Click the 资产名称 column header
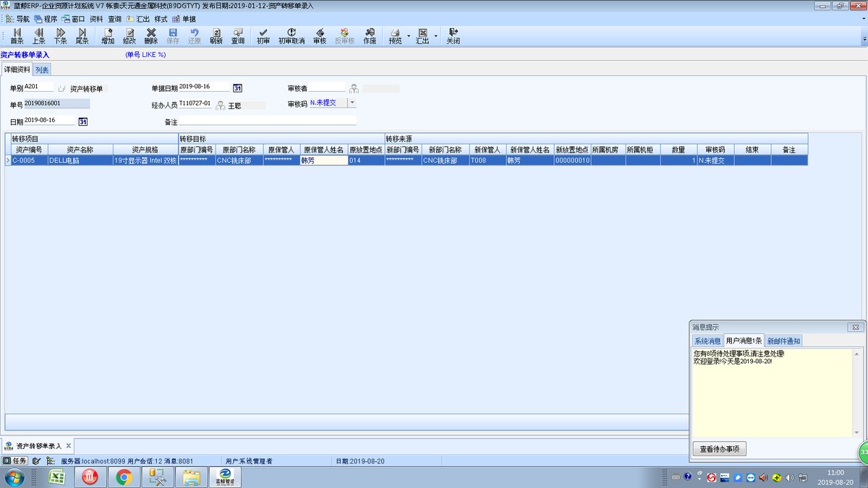The image size is (868, 488). 80,150
